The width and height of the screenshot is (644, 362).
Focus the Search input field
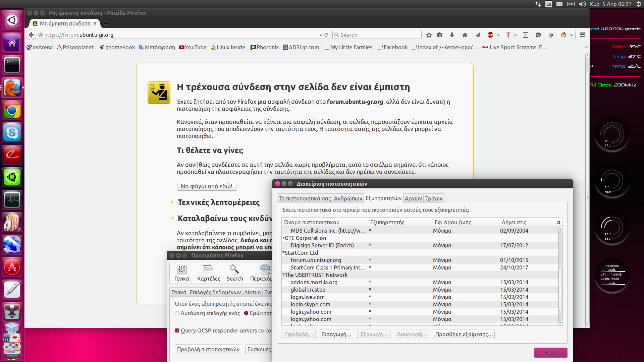point(377,35)
